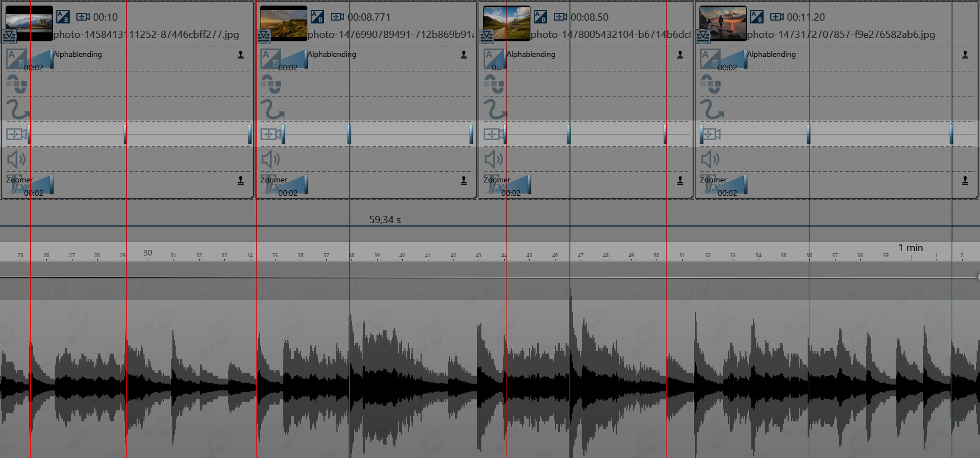Click the duration camera icon left of 00:11.20
The image size is (980, 458).
(x=777, y=17)
